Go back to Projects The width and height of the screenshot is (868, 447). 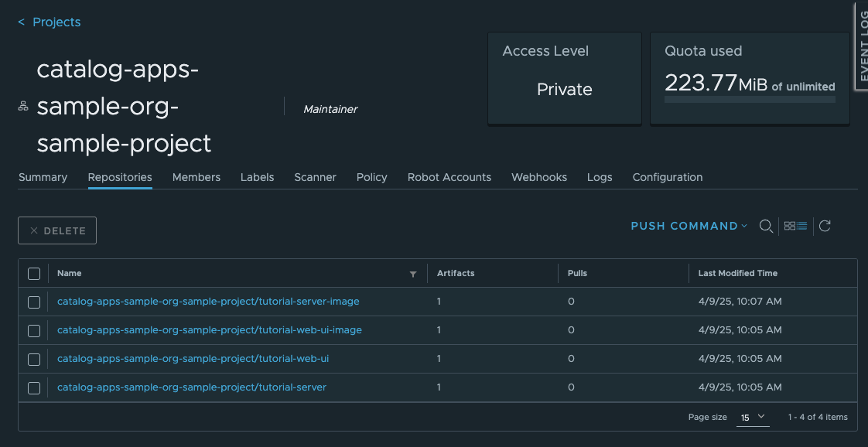tap(50, 22)
